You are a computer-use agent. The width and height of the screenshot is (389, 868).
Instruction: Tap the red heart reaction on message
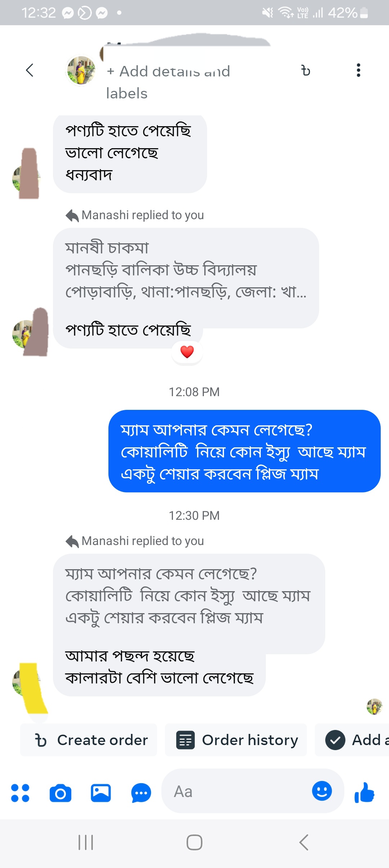tap(187, 352)
